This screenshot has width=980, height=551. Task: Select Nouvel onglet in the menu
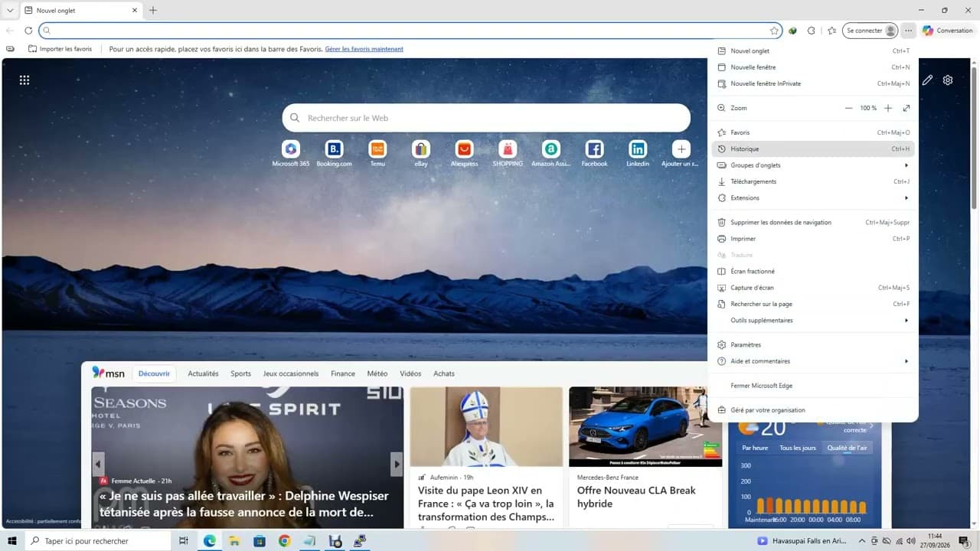[x=813, y=51]
